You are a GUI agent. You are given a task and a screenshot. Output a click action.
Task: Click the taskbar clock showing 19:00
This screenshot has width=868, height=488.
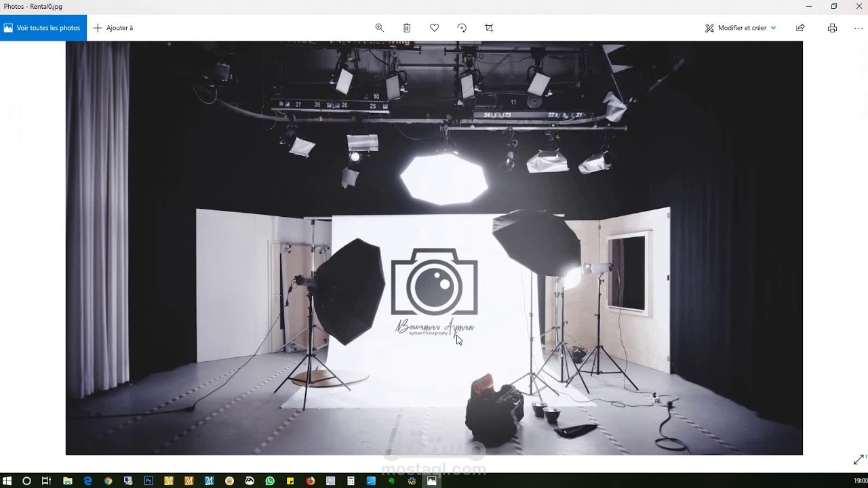click(x=861, y=481)
